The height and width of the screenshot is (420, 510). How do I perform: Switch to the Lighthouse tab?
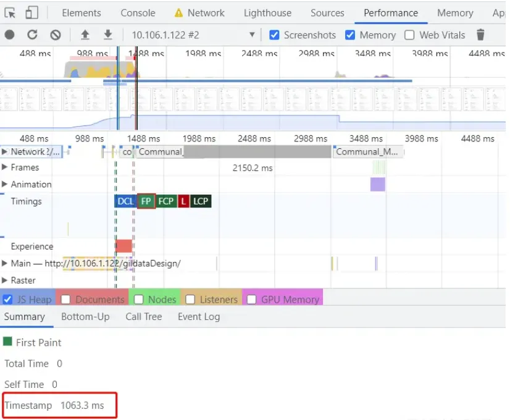(x=267, y=13)
